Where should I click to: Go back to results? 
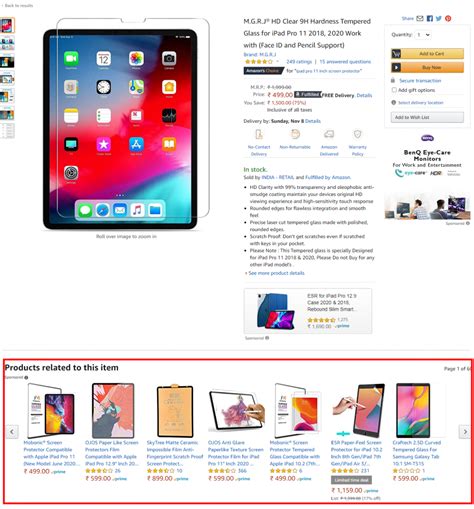pyautogui.click(x=17, y=5)
